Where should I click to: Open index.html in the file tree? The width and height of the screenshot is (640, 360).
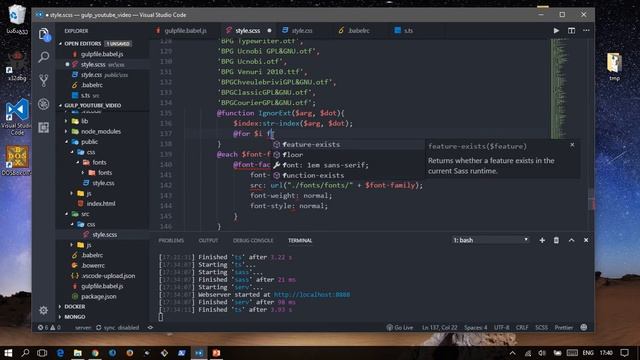tap(102, 203)
